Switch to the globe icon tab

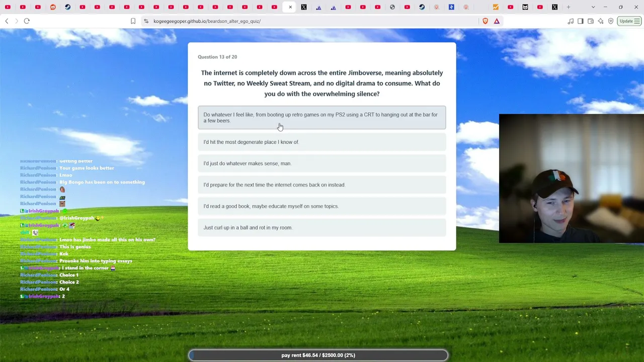[392, 7]
